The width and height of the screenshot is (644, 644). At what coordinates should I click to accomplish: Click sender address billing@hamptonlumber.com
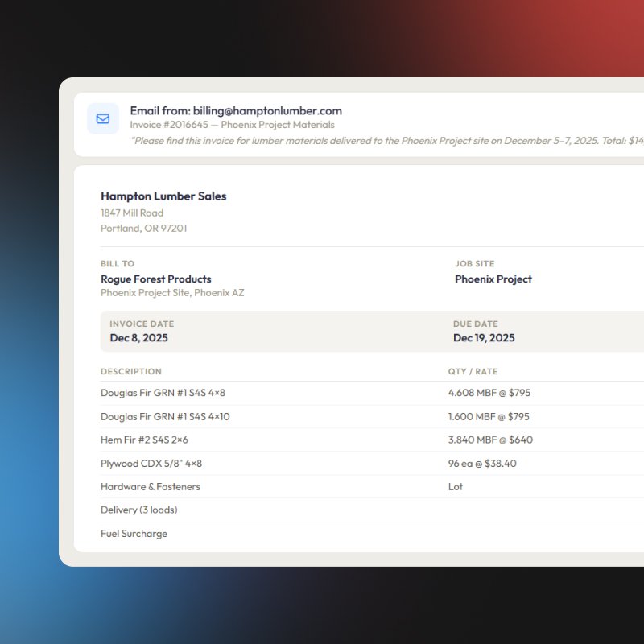267,111
